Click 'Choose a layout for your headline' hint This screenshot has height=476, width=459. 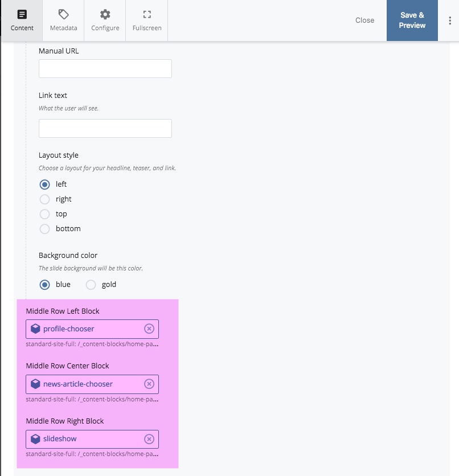(x=107, y=168)
